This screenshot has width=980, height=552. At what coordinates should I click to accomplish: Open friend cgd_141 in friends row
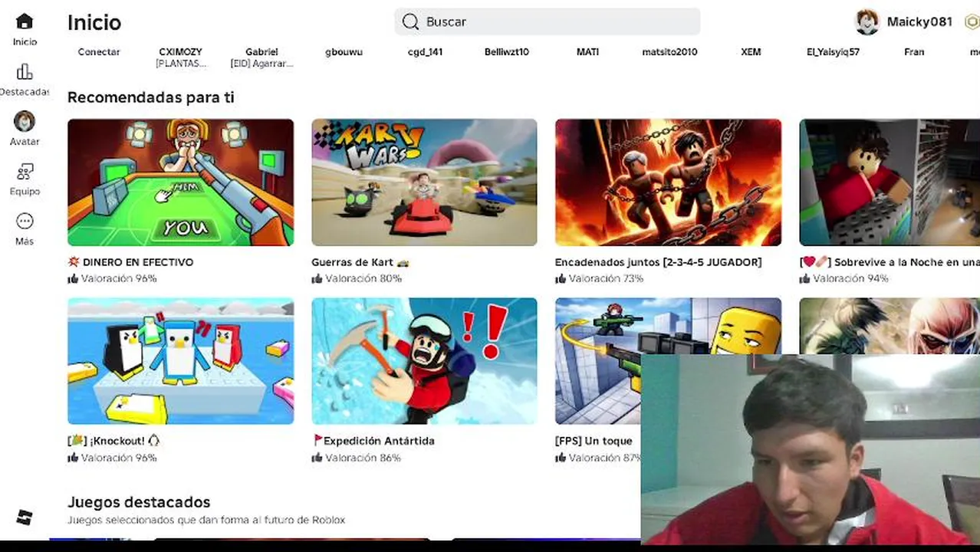(x=425, y=52)
